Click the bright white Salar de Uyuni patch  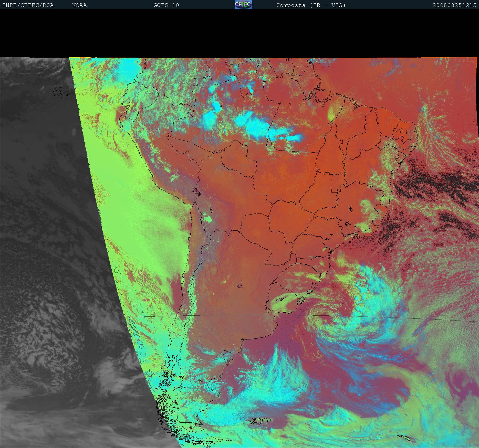tap(207, 219)
